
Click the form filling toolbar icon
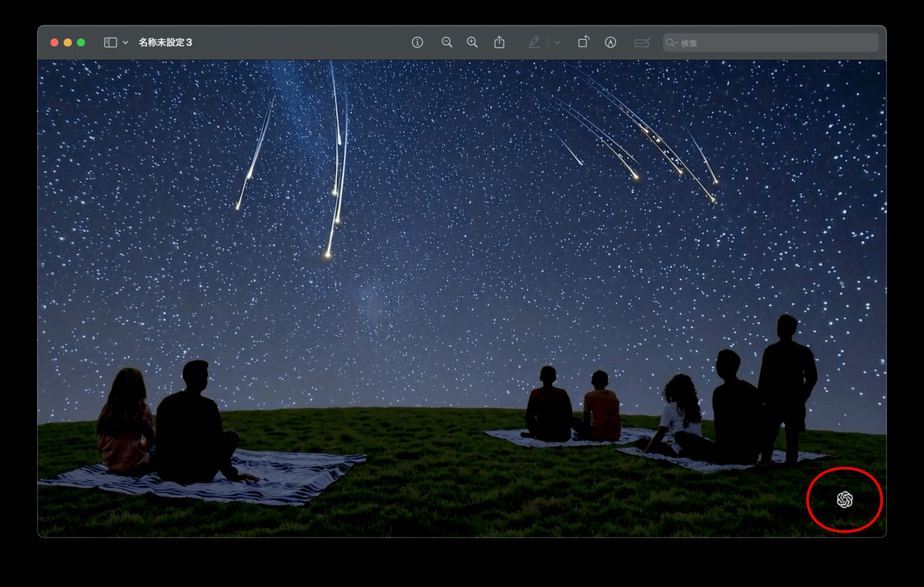tap(641, 42)
